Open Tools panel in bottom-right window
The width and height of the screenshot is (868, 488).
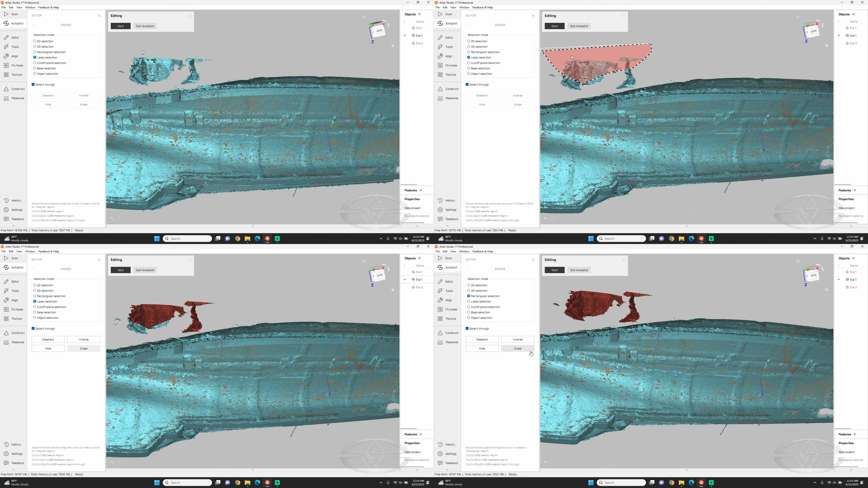click(x=445, y=291)
